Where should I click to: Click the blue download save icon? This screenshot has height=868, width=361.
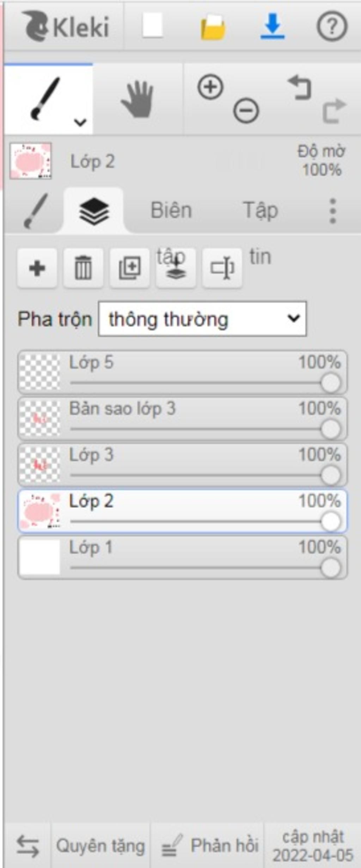273,26
